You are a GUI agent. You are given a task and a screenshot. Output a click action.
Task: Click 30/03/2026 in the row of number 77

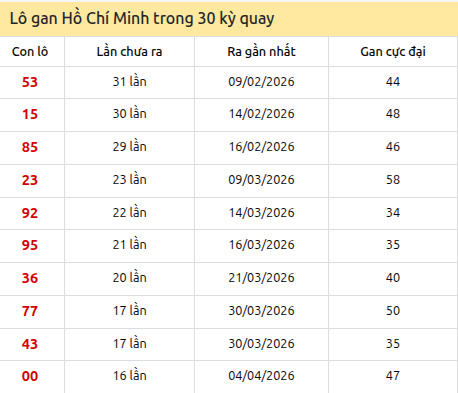click(x=261, y=311)
